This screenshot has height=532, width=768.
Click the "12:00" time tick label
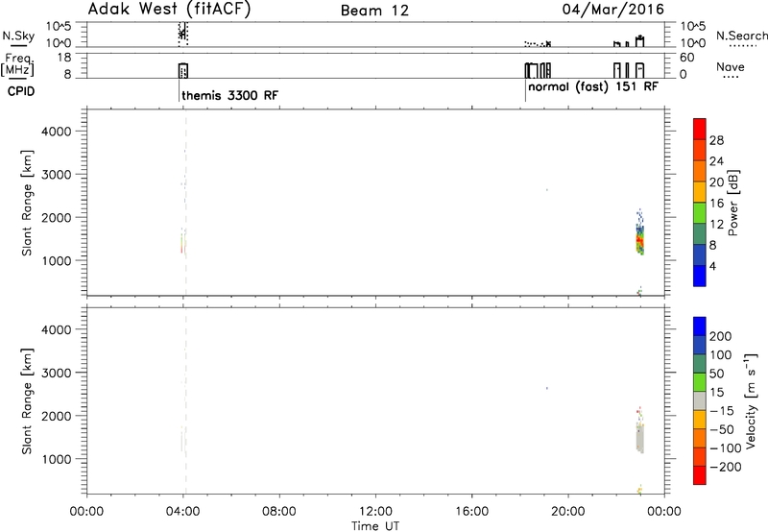pos(375,512)
